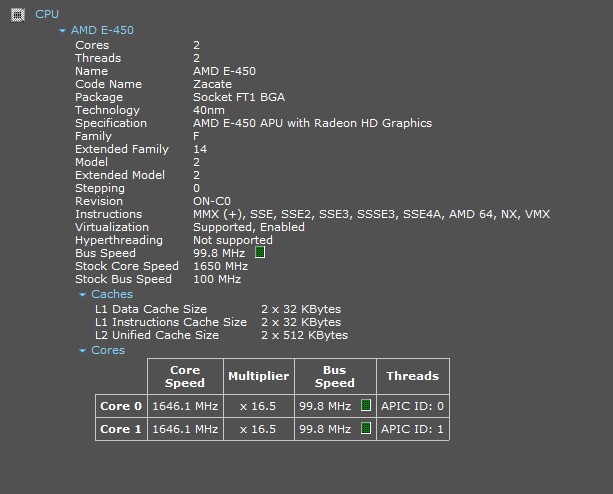The width and height of the screenshot is (613, 494).
Task: Click the Core Speed column header
Action: coord(185,376)
